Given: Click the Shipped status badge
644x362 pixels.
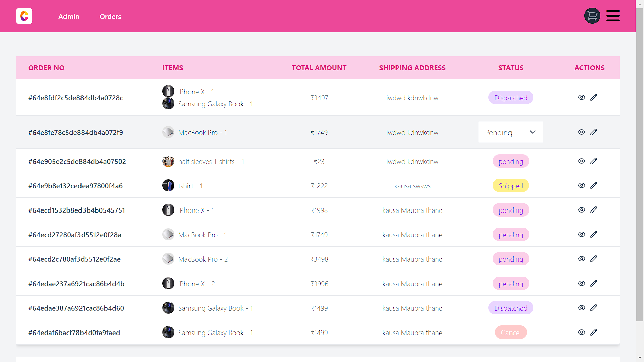Looking at the screenshot, I should [x=511, y=185].
